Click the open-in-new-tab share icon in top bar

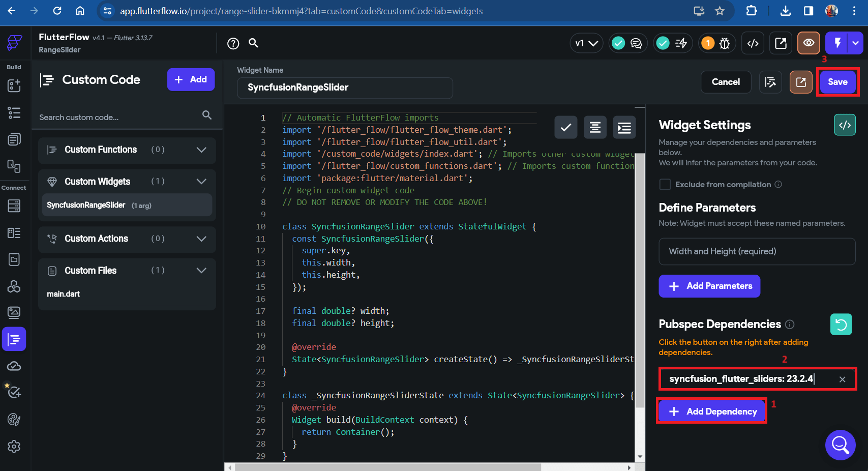781,43
